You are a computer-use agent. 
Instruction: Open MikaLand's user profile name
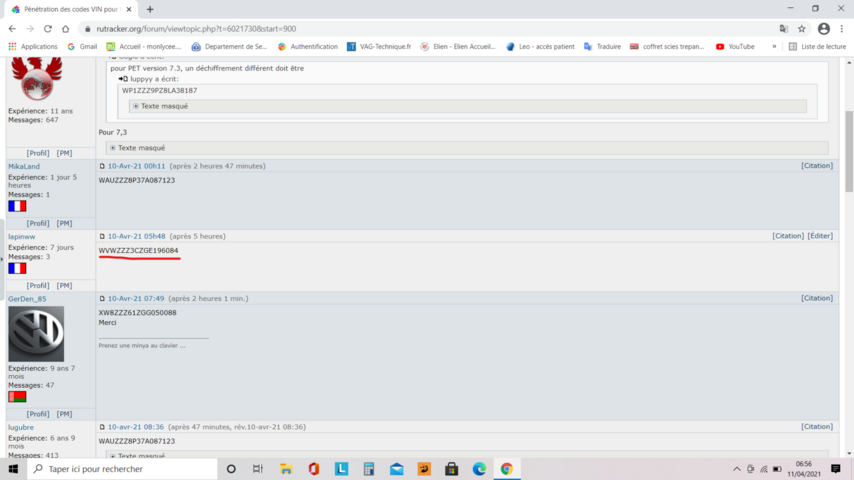click(x=24, y=167)
